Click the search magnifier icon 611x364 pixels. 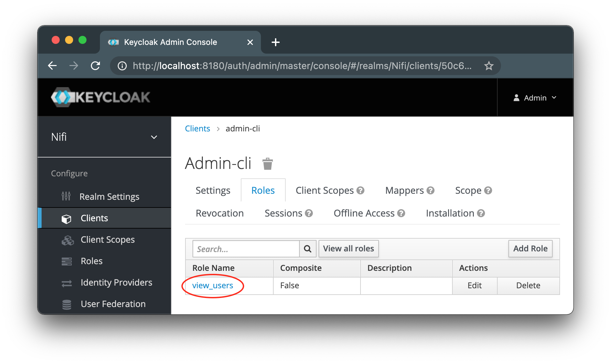click(x=308, y=249)
